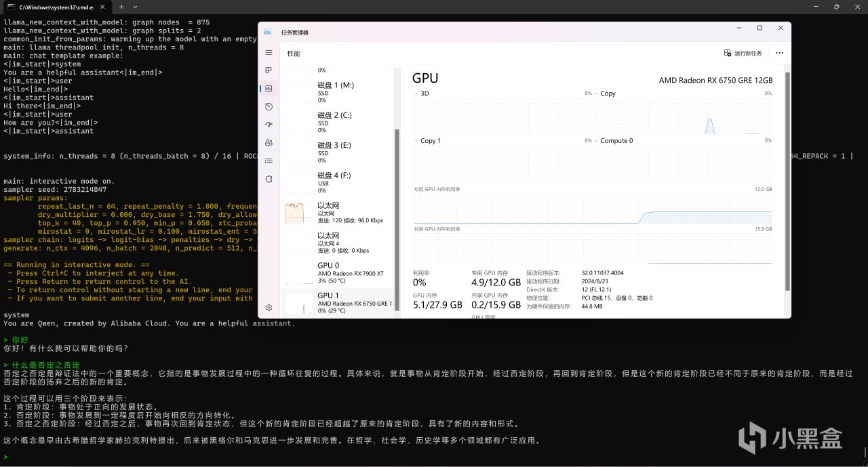This screenshot has height=467, width=868.
Task: Click the 3D engine usage graph
Action: pyautogui.click(x=502, y=116)
